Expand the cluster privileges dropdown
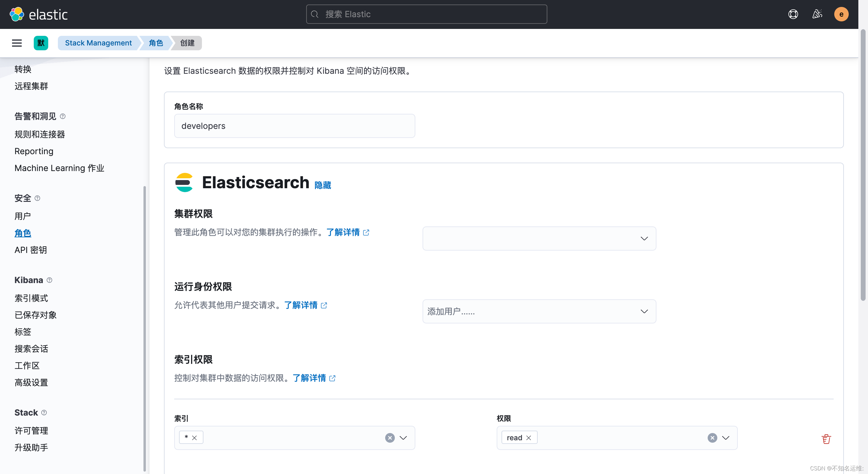 (x=643, y=238)
